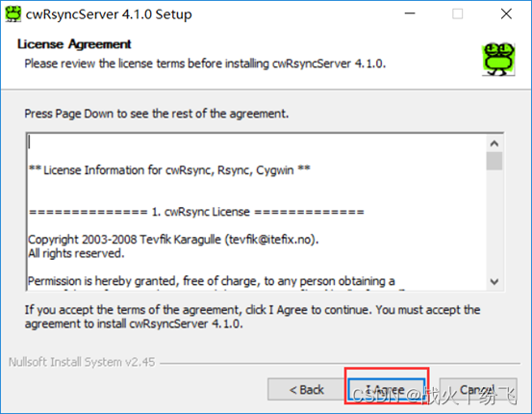Go back with the Back button
Viewport: 532px width, 414px height.
tap(306, 389)
